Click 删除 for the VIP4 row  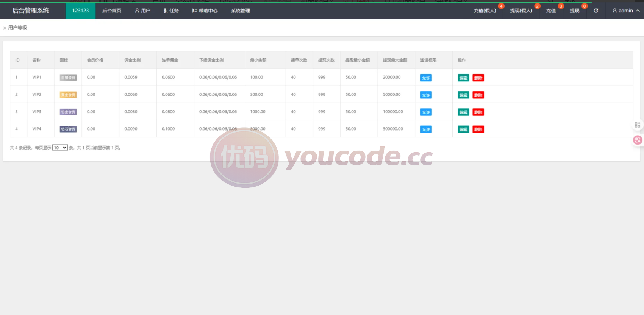tap(478, 129)
